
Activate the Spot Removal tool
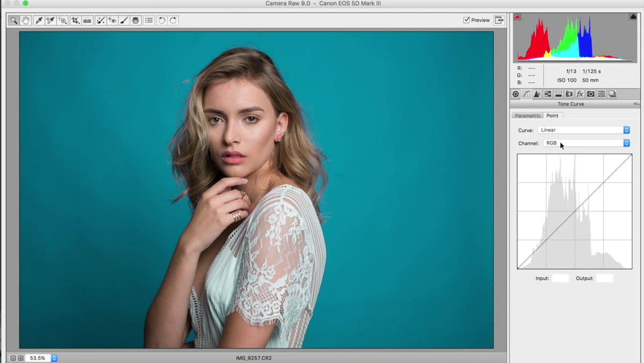point(100,20)
